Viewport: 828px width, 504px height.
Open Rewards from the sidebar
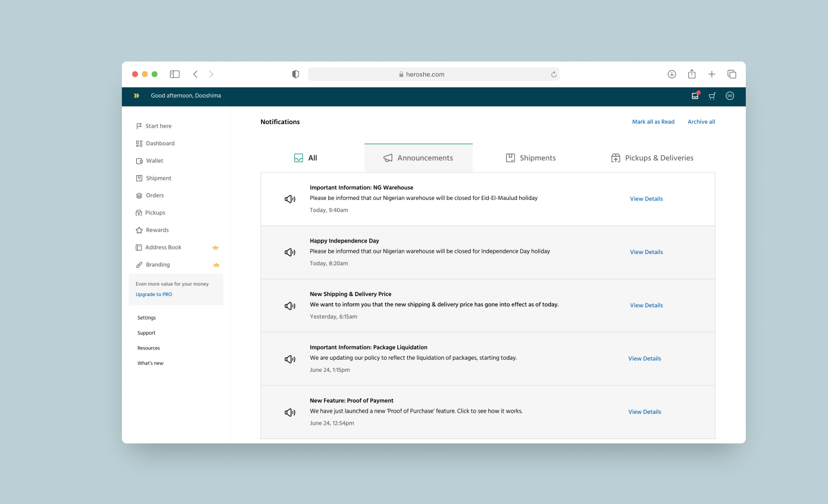157,230
